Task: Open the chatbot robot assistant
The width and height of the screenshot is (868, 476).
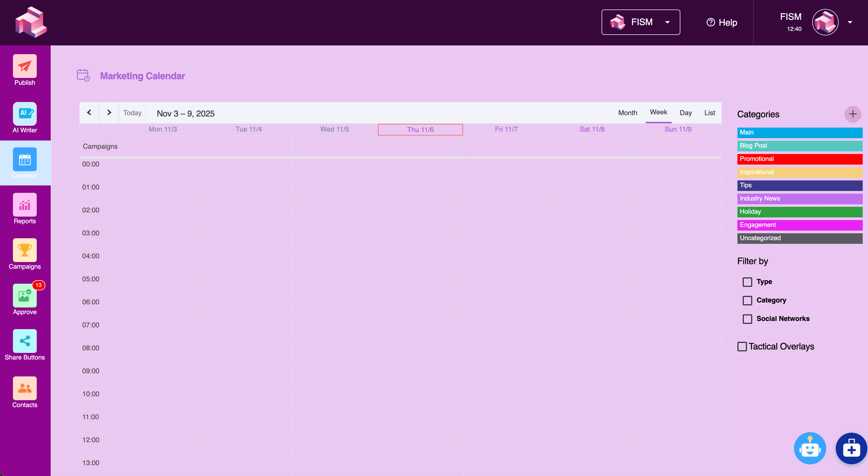Action: (810, 448)
